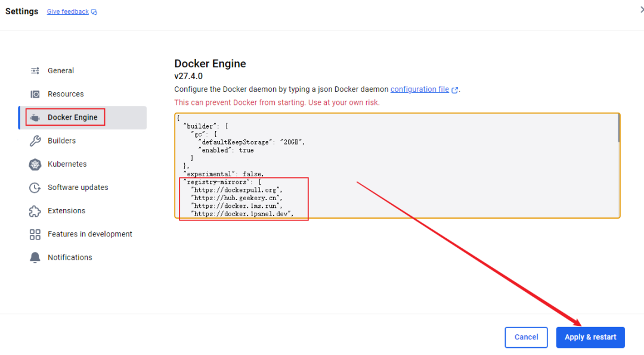Click the v27.4.0 version text
This screenshot has height=355, width=644.
tap(188, 76)
